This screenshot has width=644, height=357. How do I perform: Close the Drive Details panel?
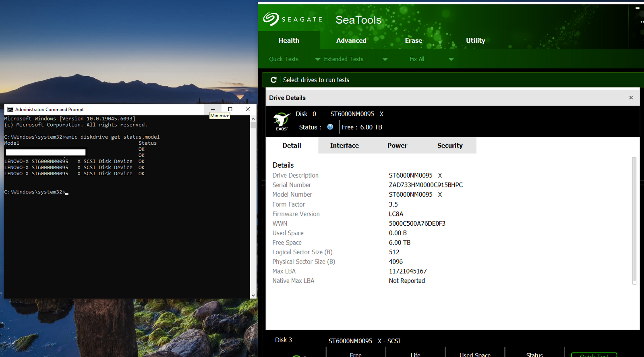point(631,98)
